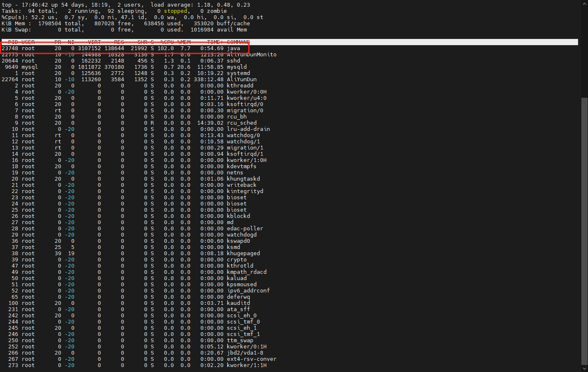Screen dimensions: 588x372
Task: Click the kworker/1:1H entry
Action: pos(247,365)
